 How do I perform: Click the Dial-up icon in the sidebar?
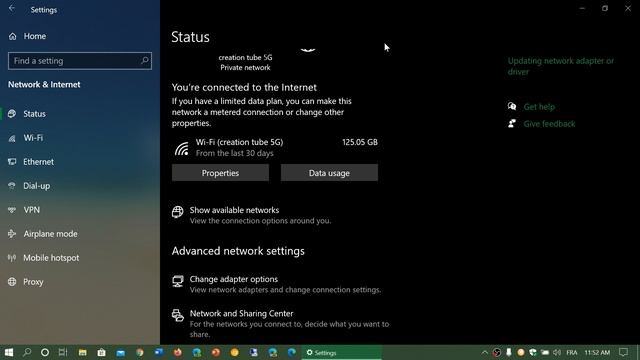(x=12, y=186)
